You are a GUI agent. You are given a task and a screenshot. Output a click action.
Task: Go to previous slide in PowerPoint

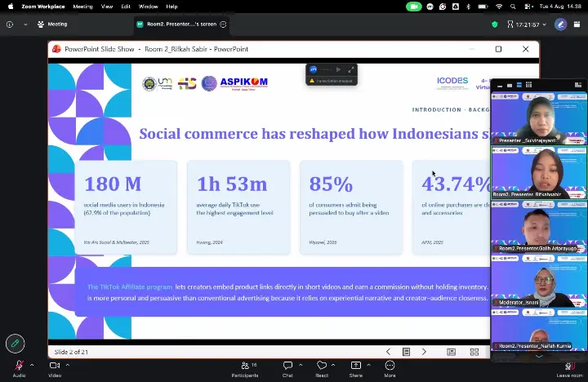tap(388, 352)
